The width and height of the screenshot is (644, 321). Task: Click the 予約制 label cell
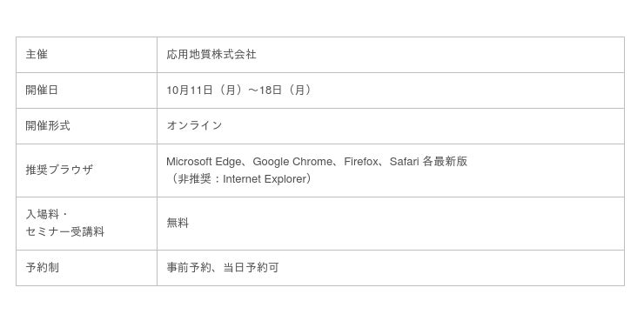tap(86, 268)
